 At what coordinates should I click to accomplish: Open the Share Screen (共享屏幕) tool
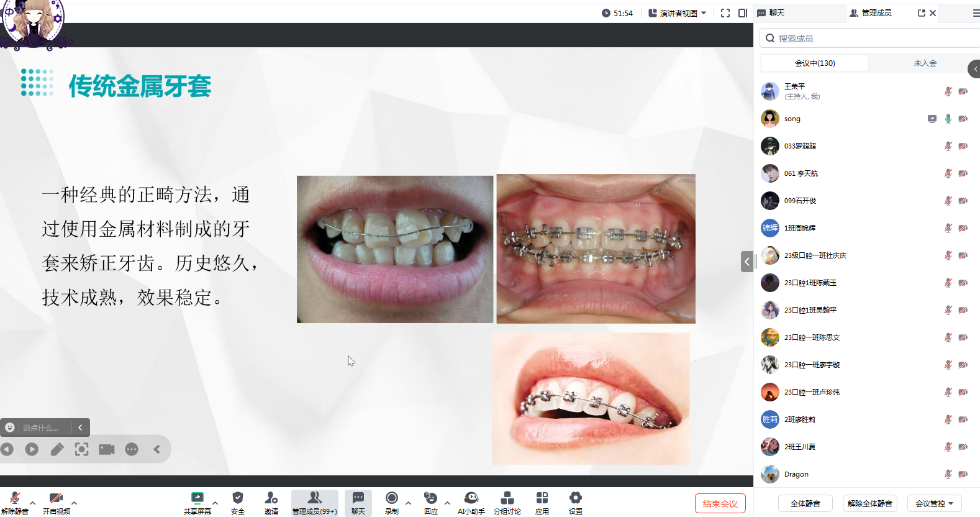coord(197,498)
